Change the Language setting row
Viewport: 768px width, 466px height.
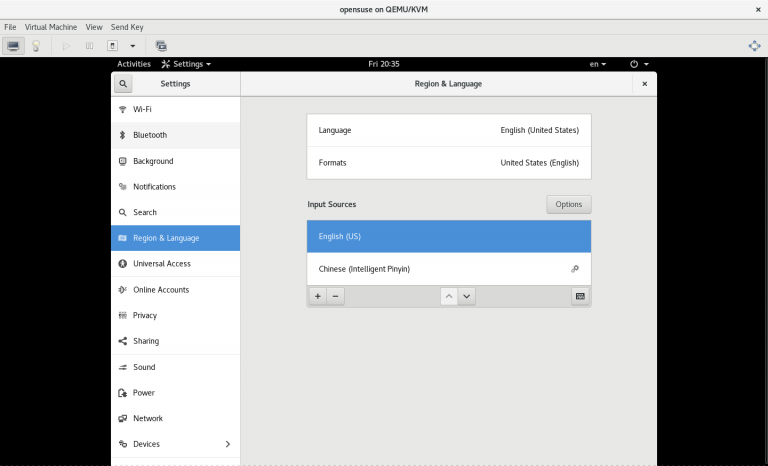(x=449, y=130)
